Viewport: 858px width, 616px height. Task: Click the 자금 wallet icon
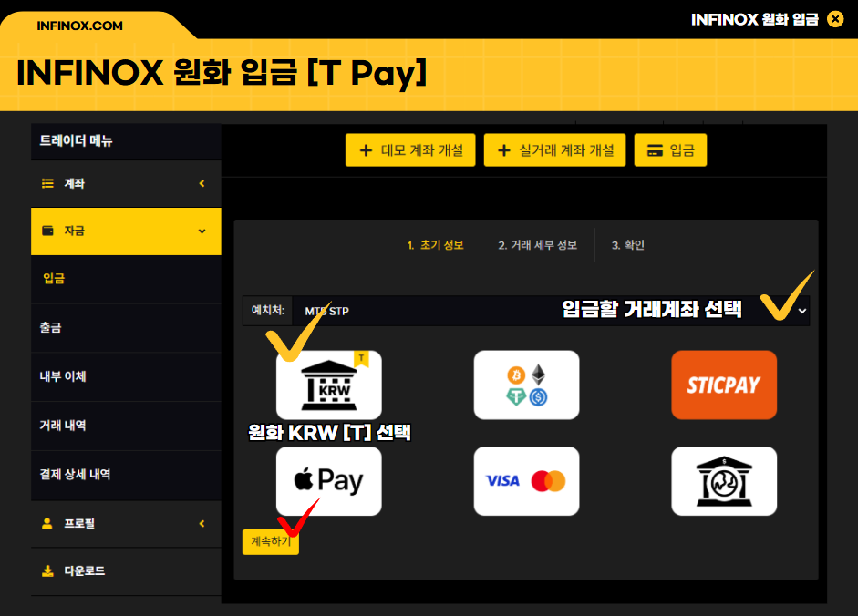47,231
